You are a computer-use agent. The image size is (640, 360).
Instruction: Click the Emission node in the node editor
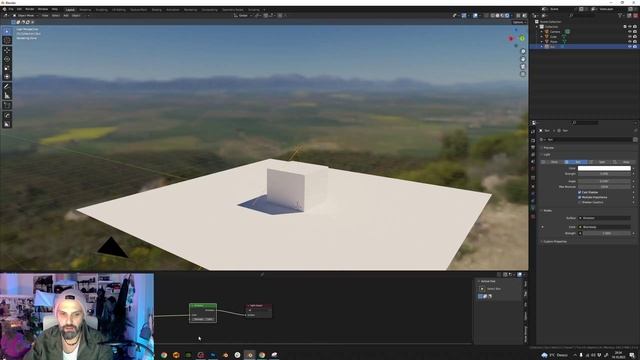pos(203,313)
